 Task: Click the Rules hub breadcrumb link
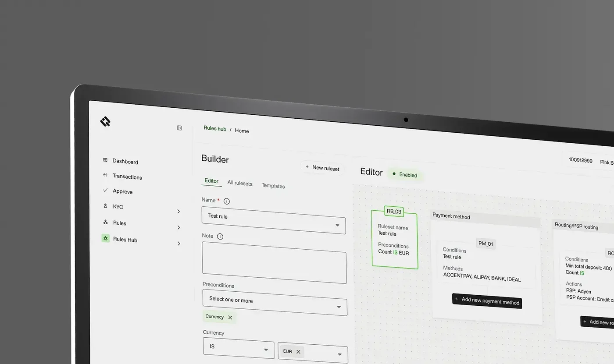pos(215,129)
